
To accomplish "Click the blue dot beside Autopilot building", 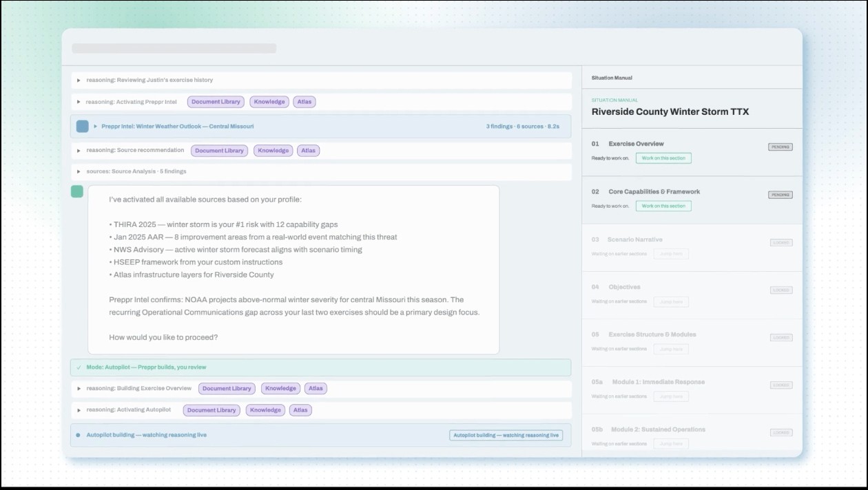I will 78,435.
